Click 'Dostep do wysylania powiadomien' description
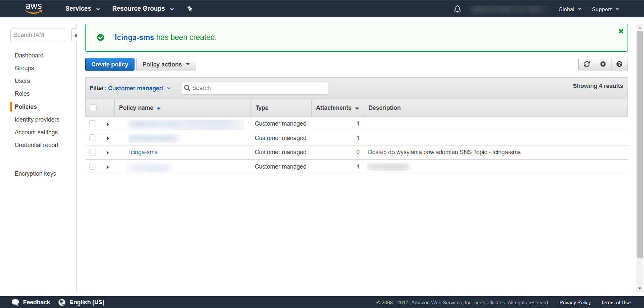Screen dimensions: 644x308 click(444, 152)
